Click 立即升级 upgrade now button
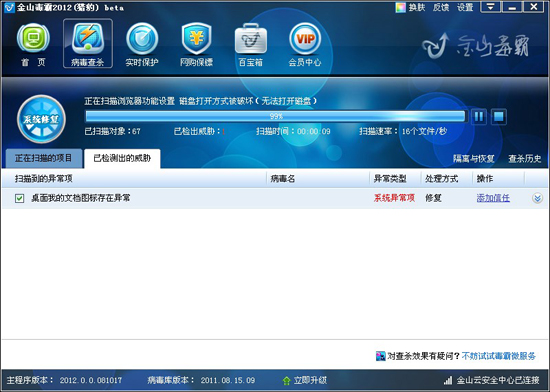550x392 pixels. 310,380
